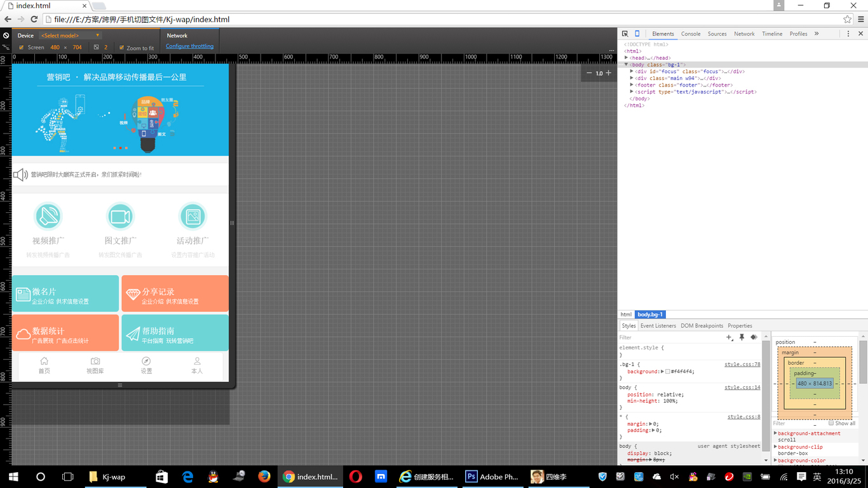The height and width of the screenshot is (488, 868).
Task: Collapse the body class bg-1 node
Action: click(627, 64)
